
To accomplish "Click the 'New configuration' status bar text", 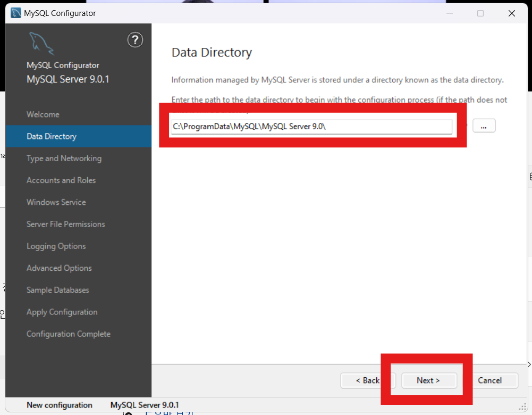I will 60,405.
